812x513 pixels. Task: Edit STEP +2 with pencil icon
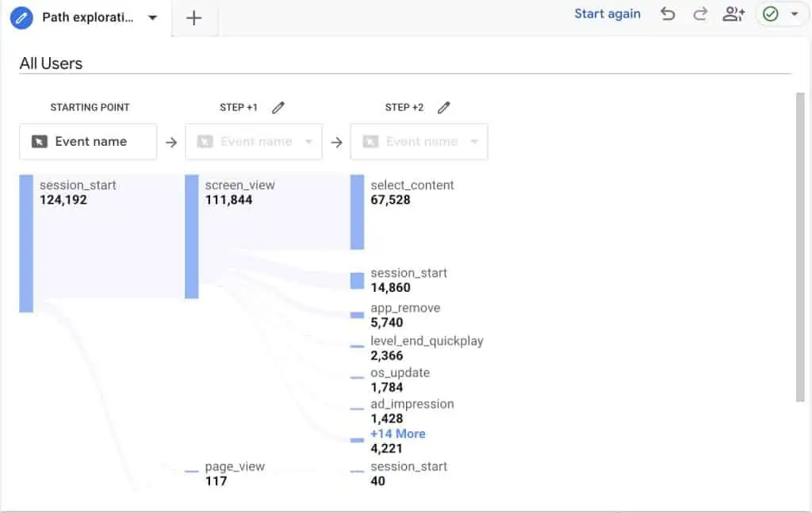click(443, 108)
